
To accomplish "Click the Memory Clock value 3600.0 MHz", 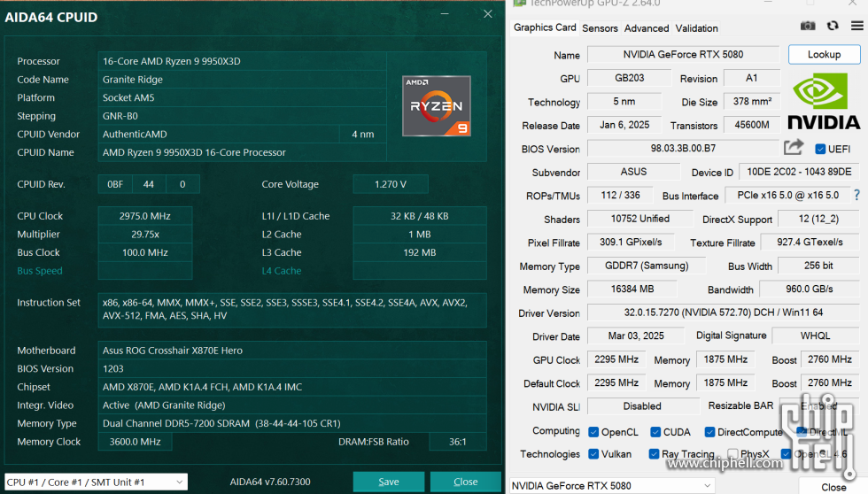I will [x=135, y=442].
